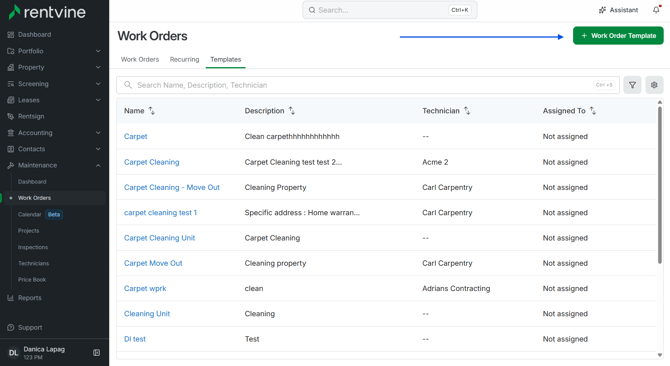This screenshot has height=366, width=670.
Task: Click the filter funnel icon
Action: point(632,85)
